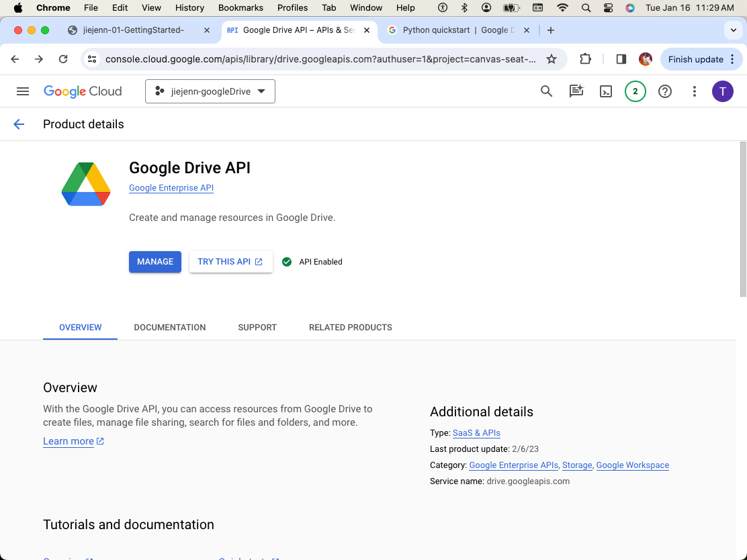Go back in browser history
Screen dimensions: 747x560
15,59
